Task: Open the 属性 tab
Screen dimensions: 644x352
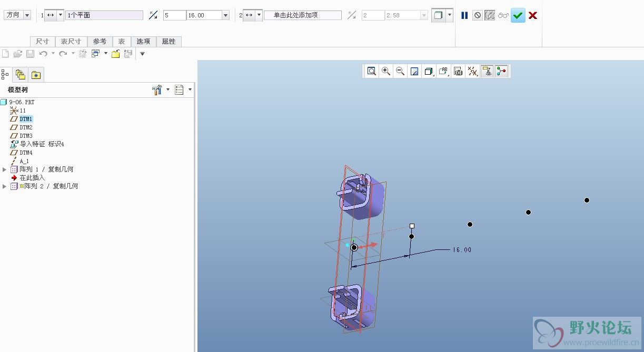Action: coord(169,42)
